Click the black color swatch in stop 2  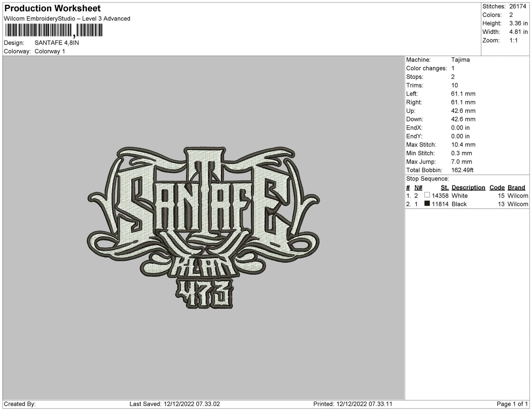(x=427, y=203)
